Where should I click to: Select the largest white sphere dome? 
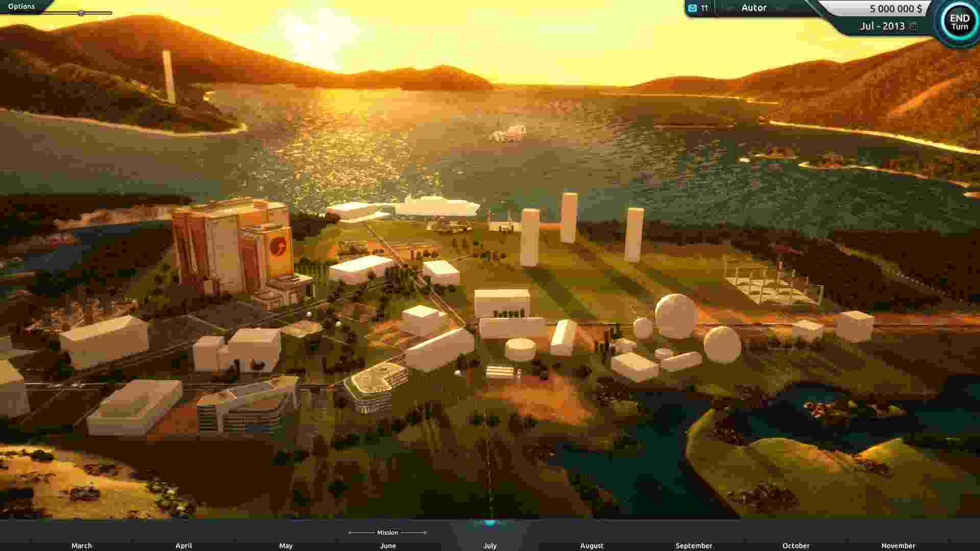[676, 316]
